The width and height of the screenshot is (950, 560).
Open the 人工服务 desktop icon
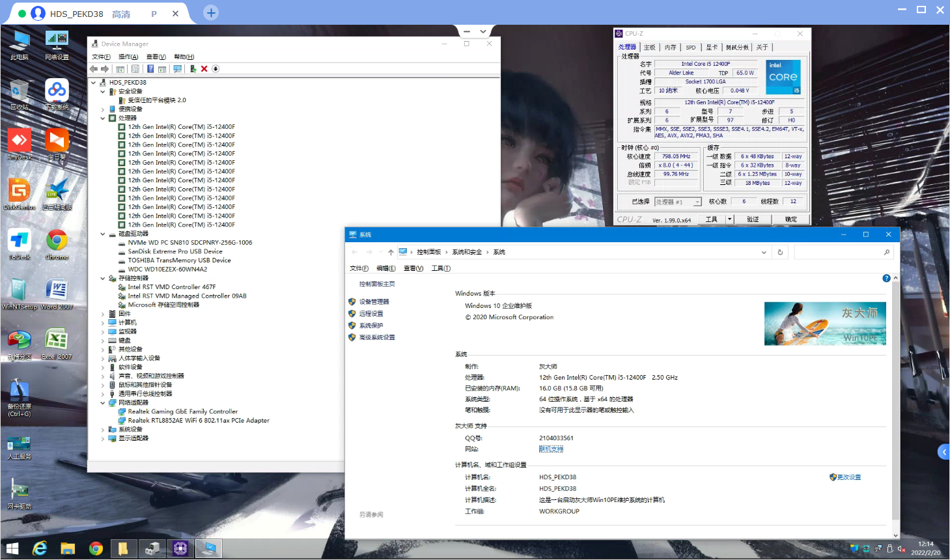click(19, 448)
